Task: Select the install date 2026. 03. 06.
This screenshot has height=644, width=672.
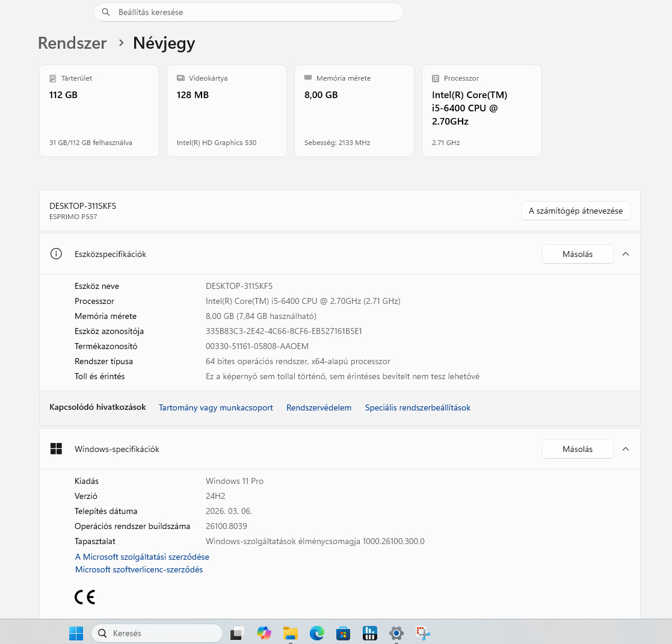Action: point(229,511)
